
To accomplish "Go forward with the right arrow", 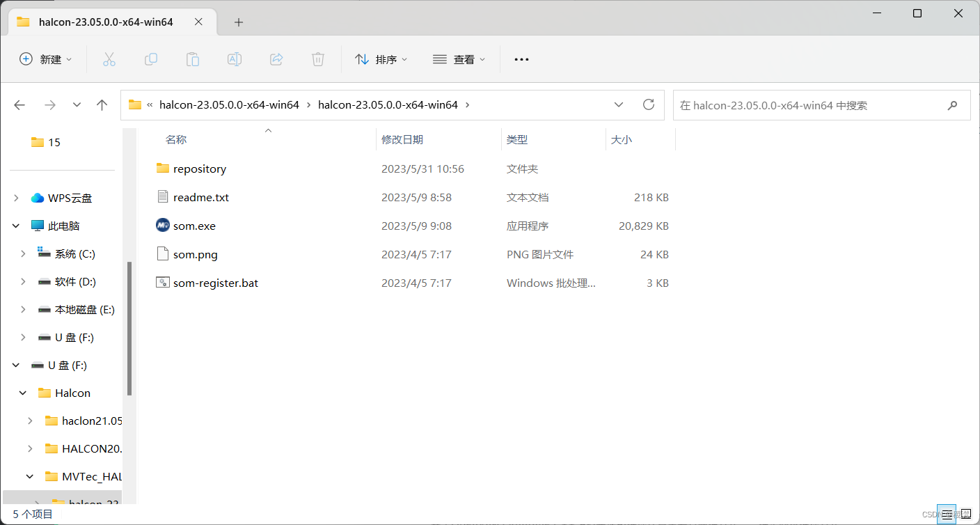I will click(50, 105).
